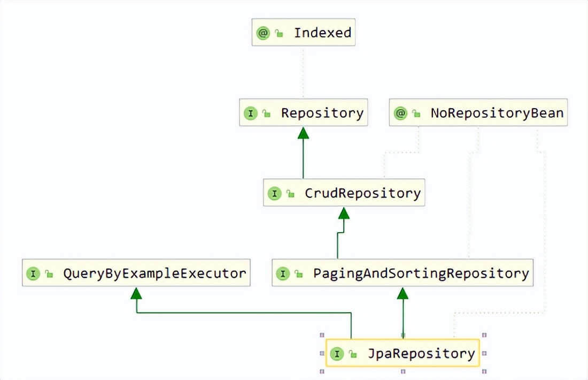Click the lock icon on Indexed node

(279, 34)
